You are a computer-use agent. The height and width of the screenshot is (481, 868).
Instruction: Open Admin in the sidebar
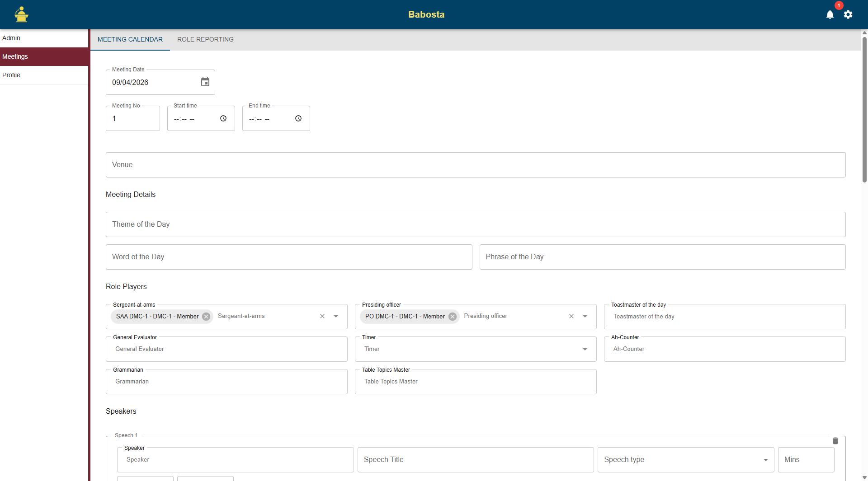coord(44,38)
